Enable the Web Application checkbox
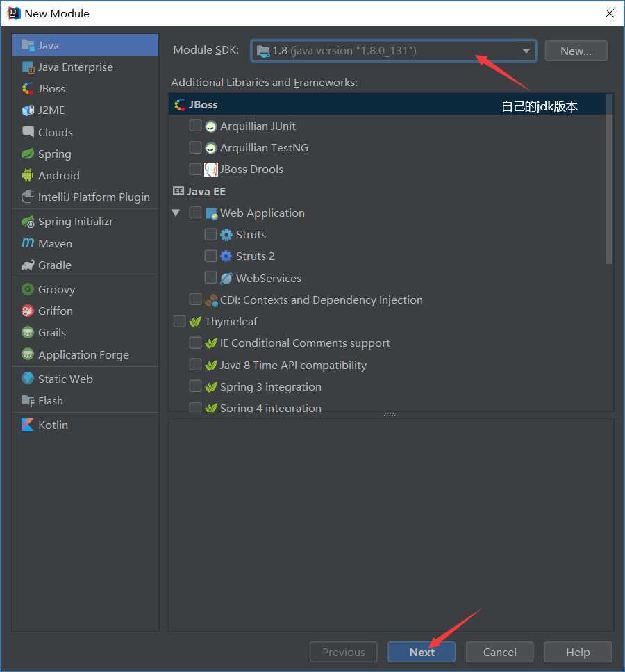 (x=195, y=212)
